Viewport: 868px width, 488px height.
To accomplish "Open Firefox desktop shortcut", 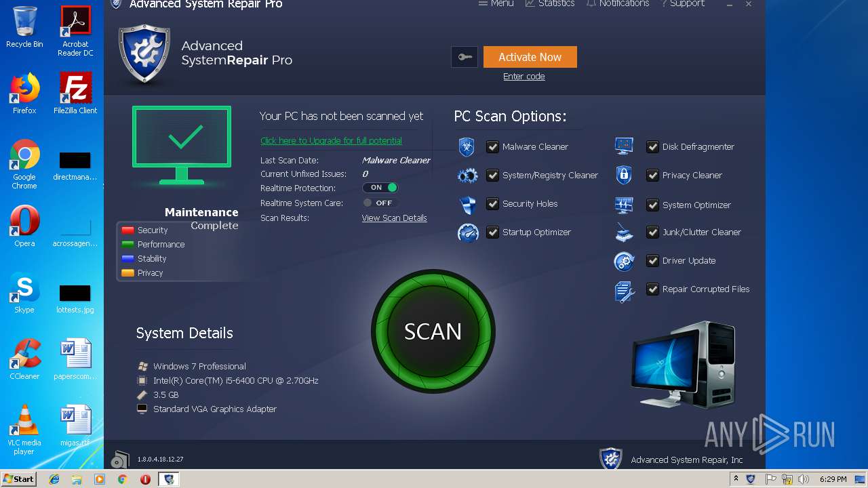I will pos(24,94).
